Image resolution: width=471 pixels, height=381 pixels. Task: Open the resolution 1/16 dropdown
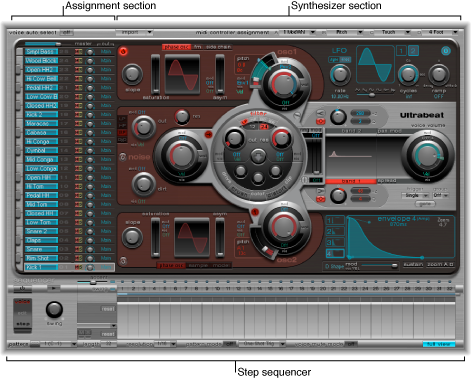click(x=166, y=344)
